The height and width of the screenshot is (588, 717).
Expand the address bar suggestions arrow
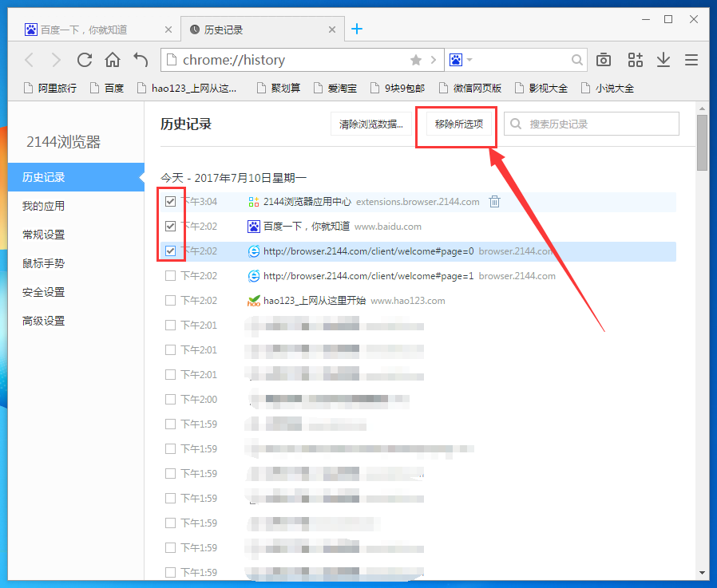(x=432, y=59)
